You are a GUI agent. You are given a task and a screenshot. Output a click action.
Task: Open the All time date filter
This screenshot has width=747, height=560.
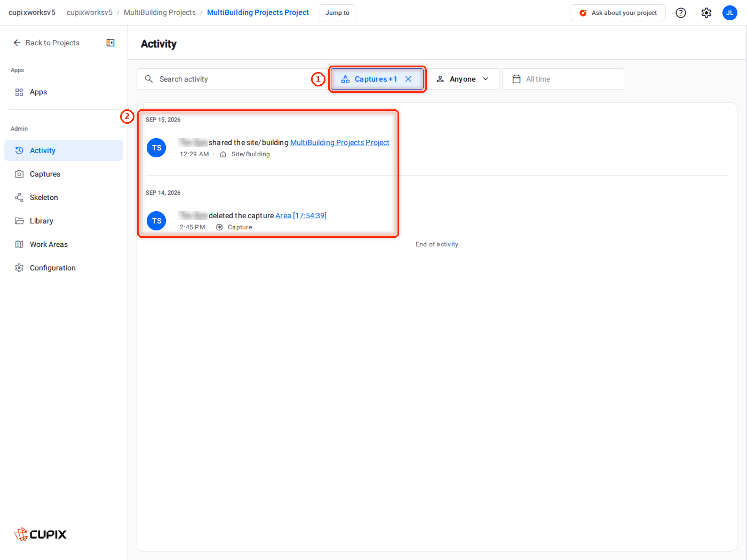pyautogui.click(x=563, y=79)
